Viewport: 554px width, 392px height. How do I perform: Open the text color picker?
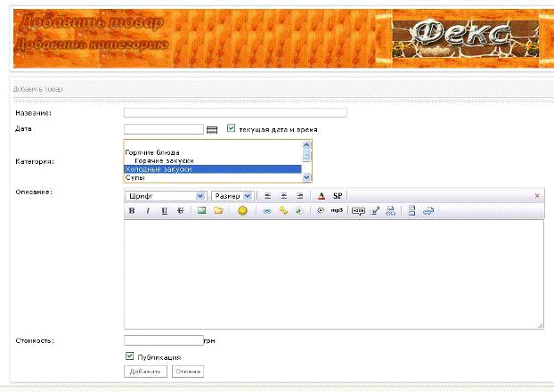pyautogui.click(x=322, y=195)
